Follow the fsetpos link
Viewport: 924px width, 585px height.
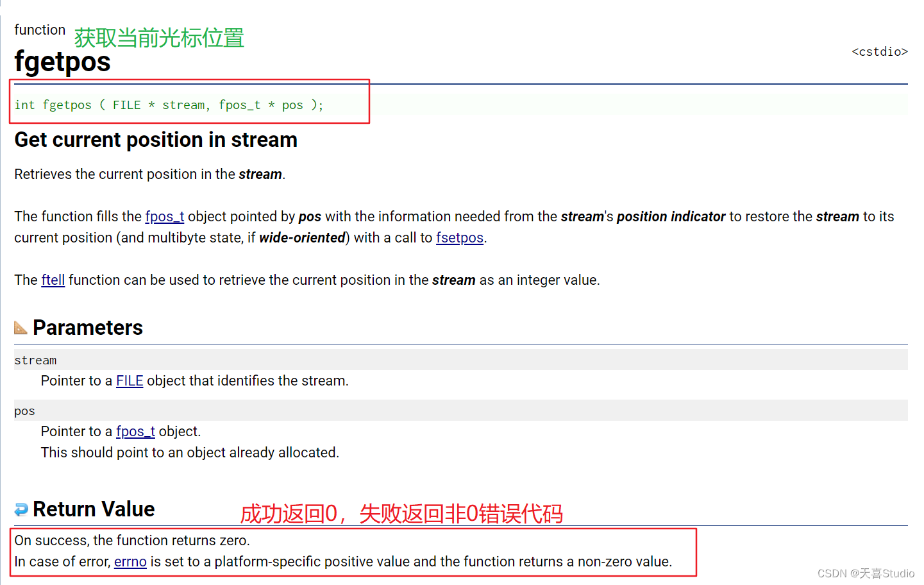[460, 238]
